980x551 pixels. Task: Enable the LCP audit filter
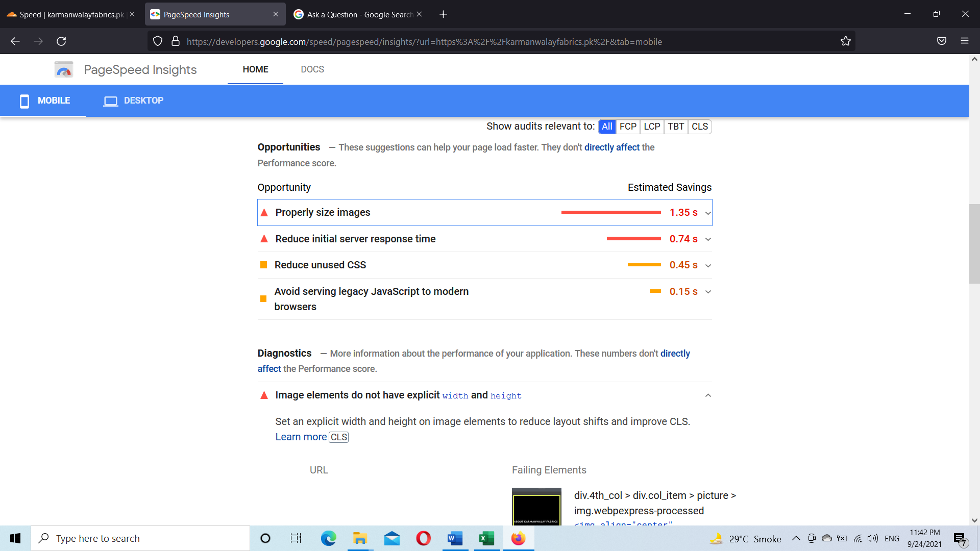click(652, 127)
